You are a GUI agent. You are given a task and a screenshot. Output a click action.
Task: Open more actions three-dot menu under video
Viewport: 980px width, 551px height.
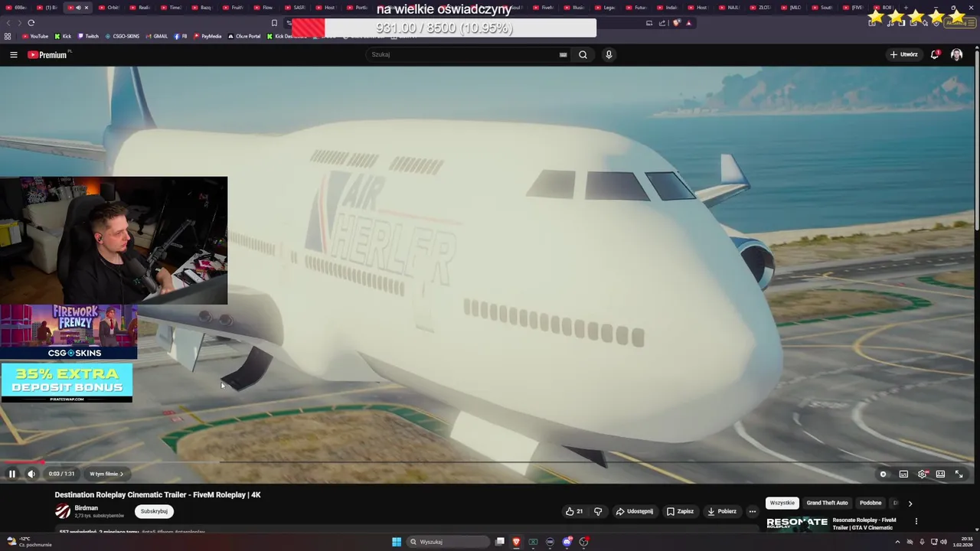753,511
